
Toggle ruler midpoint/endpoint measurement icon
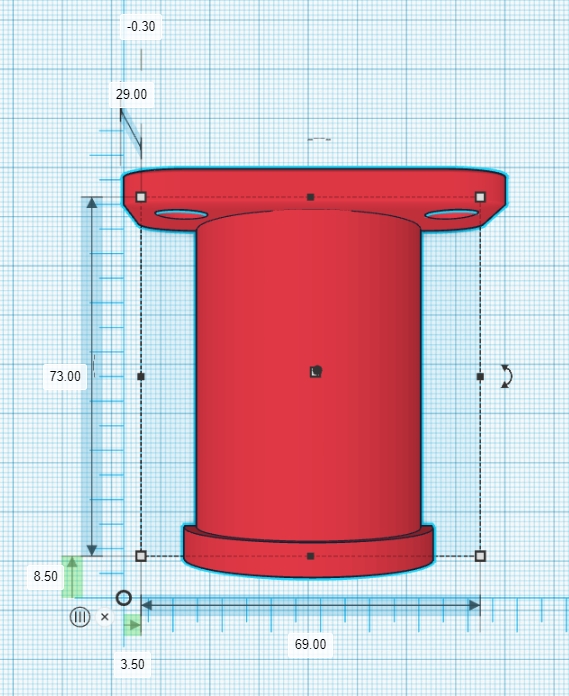[80, 617]
